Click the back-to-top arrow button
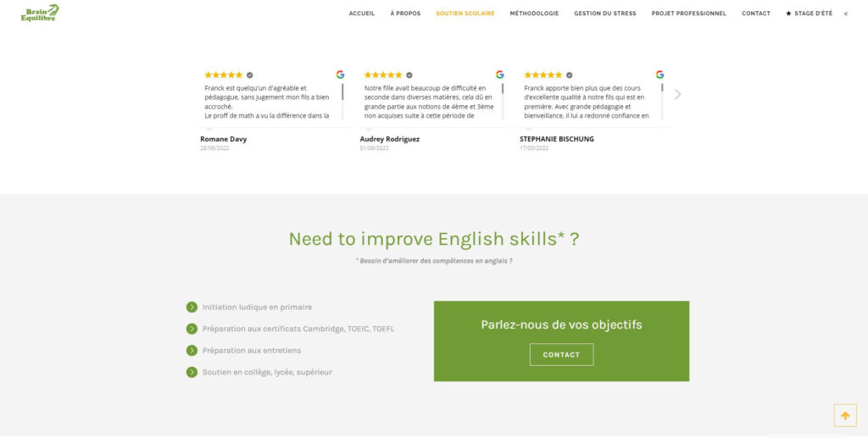Viewport: 868px width, 438px height. coord(845,415)
